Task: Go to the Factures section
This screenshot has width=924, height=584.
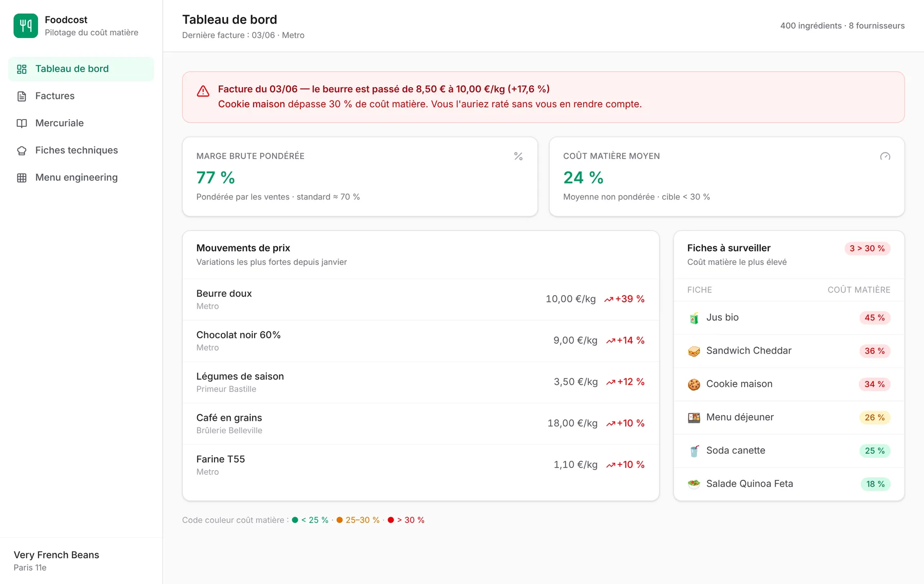Action: [x=81, y=96]
